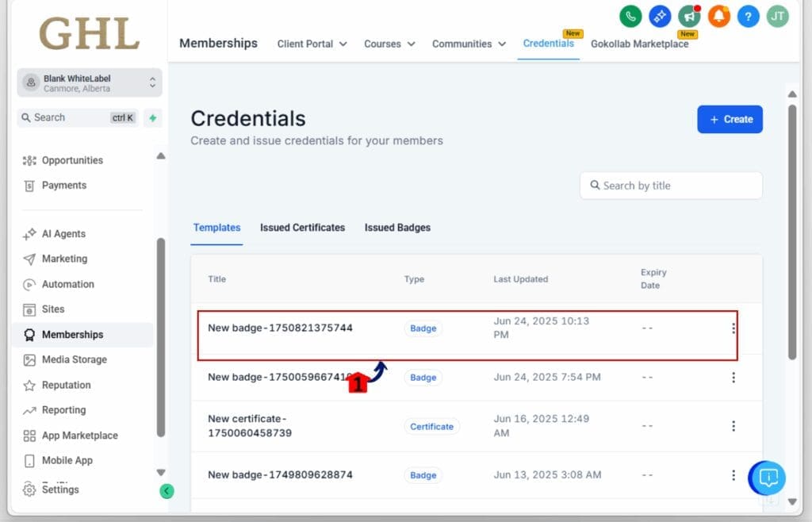Expand the Communities dropdown menu
Viewport: 812px width, 522px height.
(469, 44)
